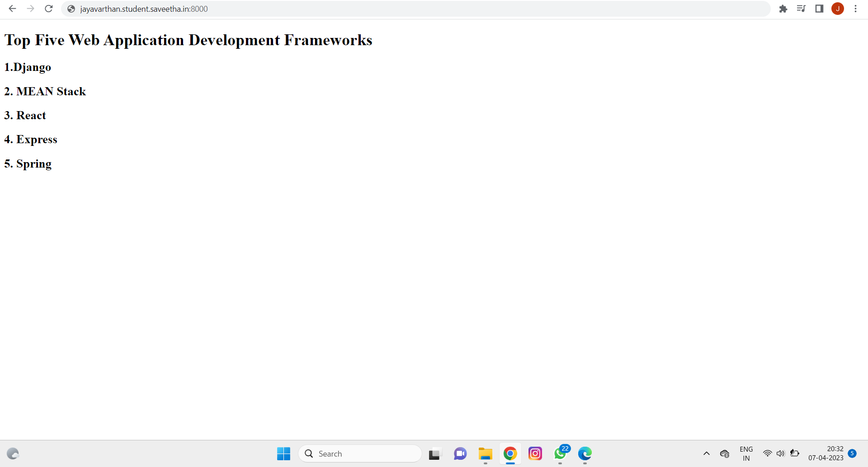
Task: Open the Windows Start menu
Action: pos(283,453)
